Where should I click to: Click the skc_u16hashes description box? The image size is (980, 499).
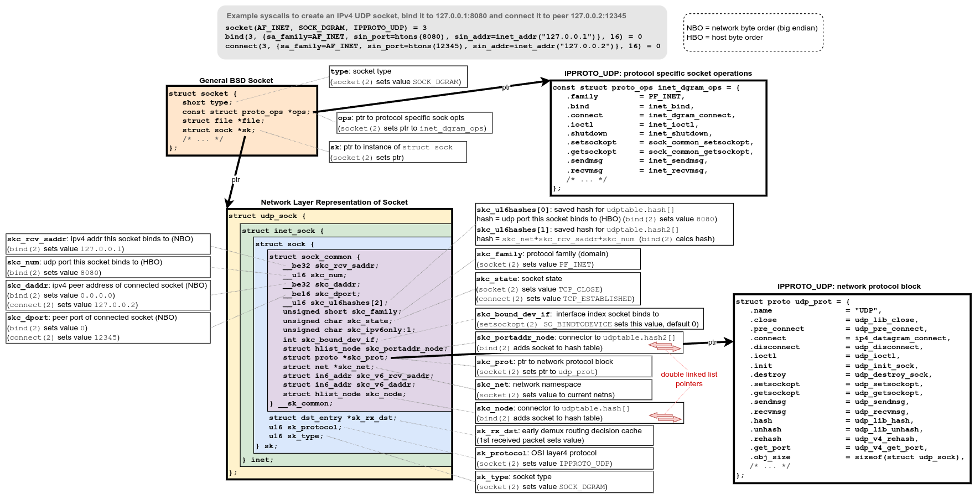tap(604, 224)
